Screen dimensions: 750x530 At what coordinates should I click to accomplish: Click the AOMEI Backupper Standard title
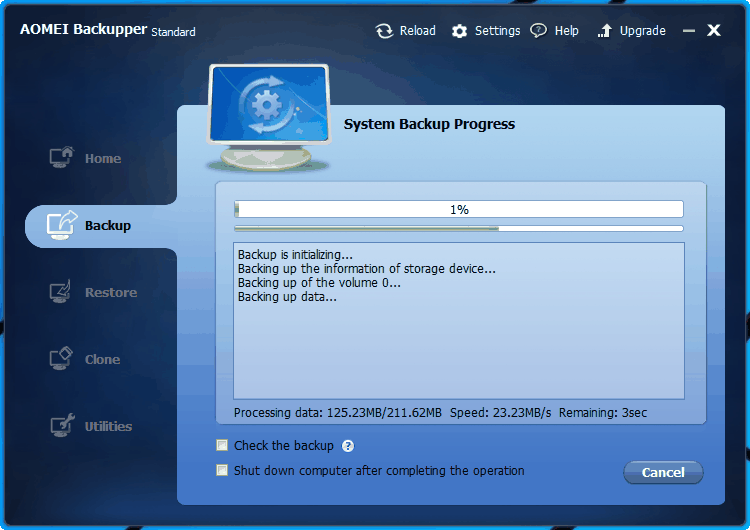tap(108, 30)
